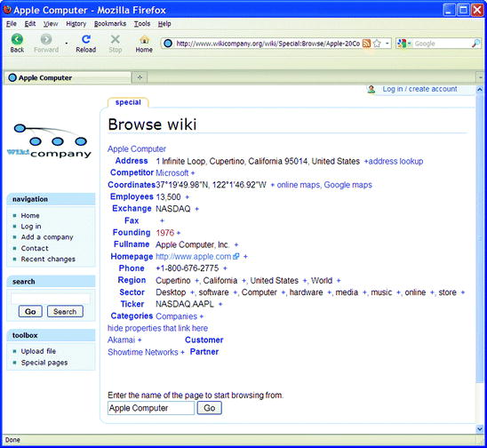Image resolution: width=487 pixels, height=448 pixels.
Task: Open the new tab button
Action: (140, 77)
